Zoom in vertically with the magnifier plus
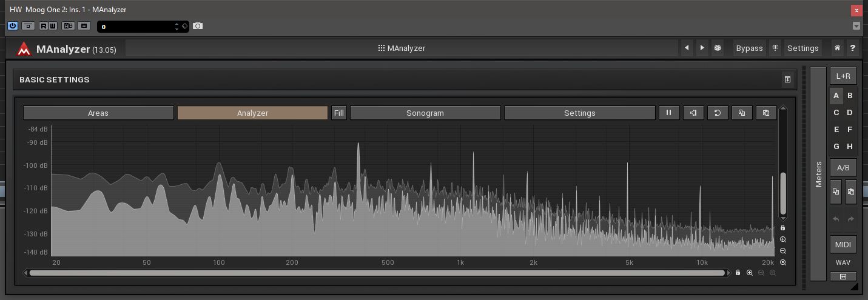Viewport: 868px width, 300px height. [x=783, y=239]
